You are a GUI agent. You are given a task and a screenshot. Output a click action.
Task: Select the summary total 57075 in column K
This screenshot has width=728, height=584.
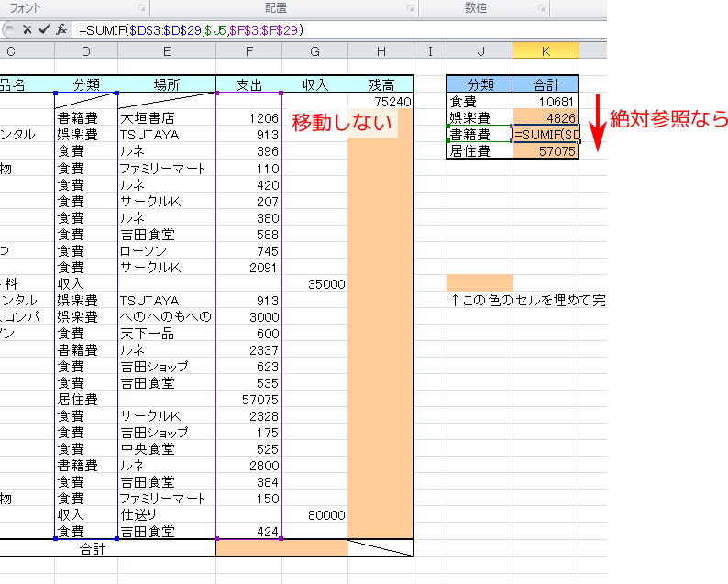[546, 151]
